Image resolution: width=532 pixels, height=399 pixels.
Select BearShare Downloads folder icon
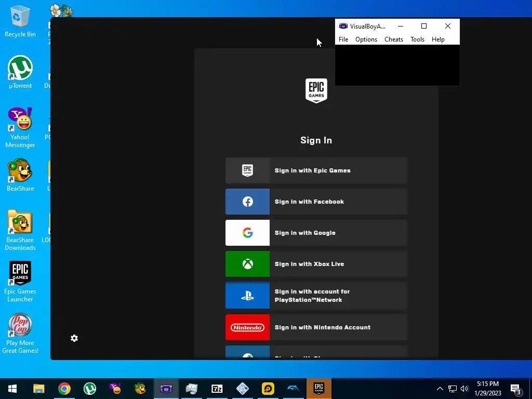[x=20, y=230]
